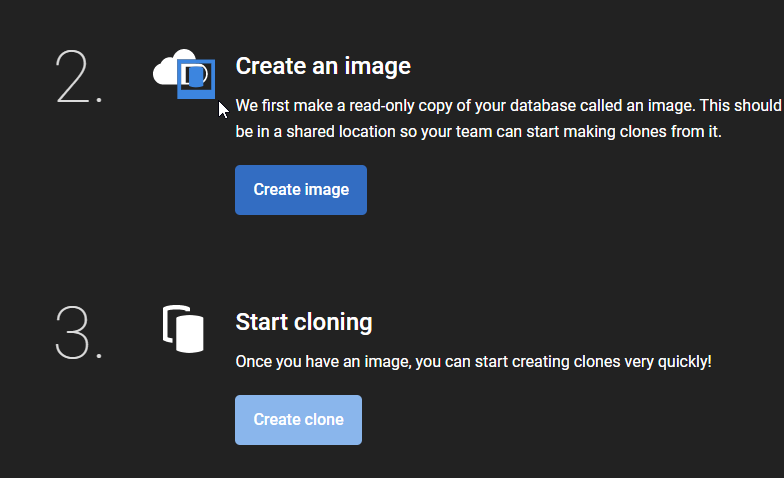Screen dimensions: 784x478
Task: Click the solid white cylinder in clone icon
Action: [x=190, y=334]
